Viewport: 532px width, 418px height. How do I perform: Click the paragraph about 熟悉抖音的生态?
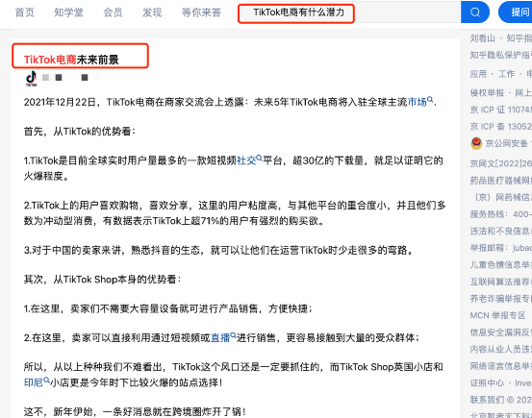point(218,251)
